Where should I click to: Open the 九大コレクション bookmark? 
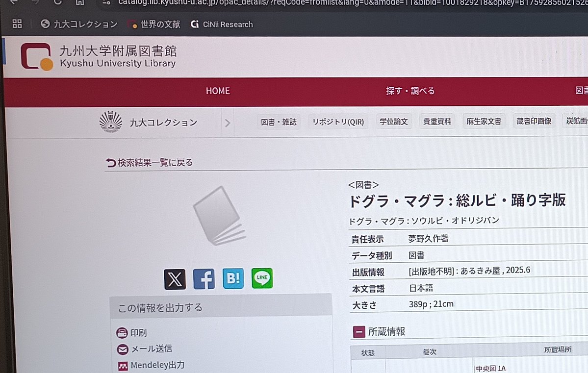(79, 24)
